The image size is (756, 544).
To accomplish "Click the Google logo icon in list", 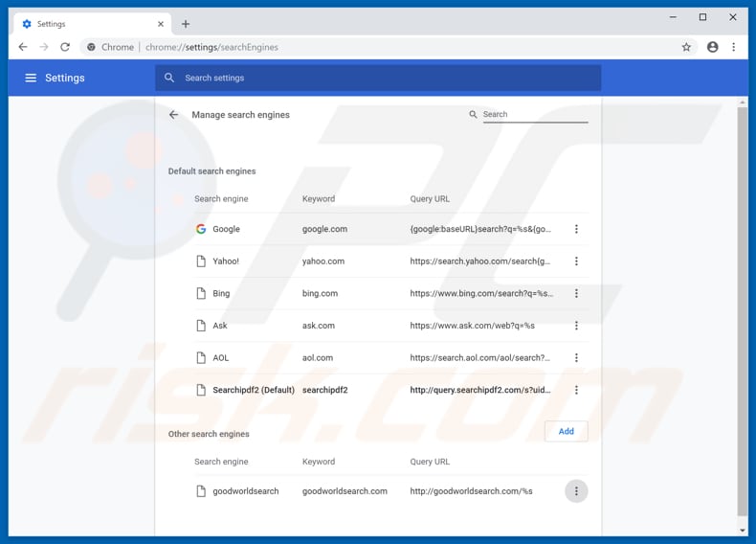I will coord(201,229).
